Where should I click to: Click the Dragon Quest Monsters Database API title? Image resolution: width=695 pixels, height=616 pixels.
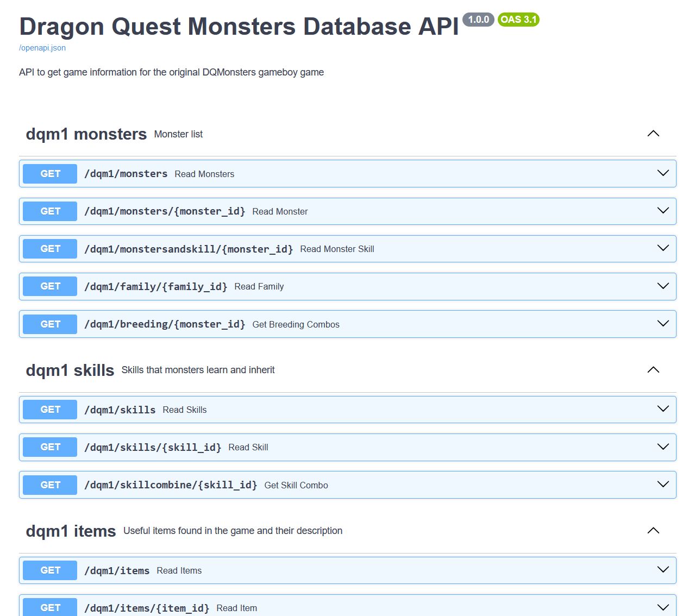(239, 26)
